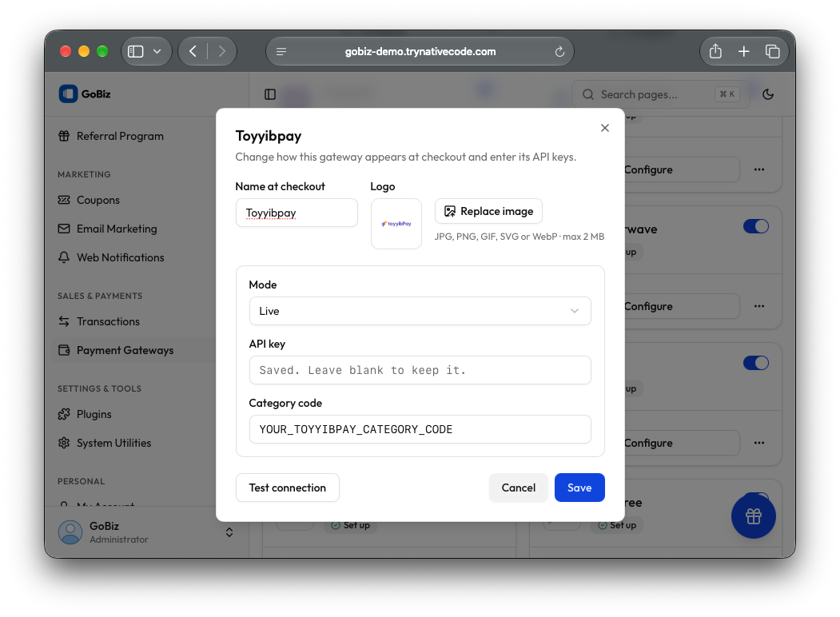Click the Safari address bar URL

point(420,51)
